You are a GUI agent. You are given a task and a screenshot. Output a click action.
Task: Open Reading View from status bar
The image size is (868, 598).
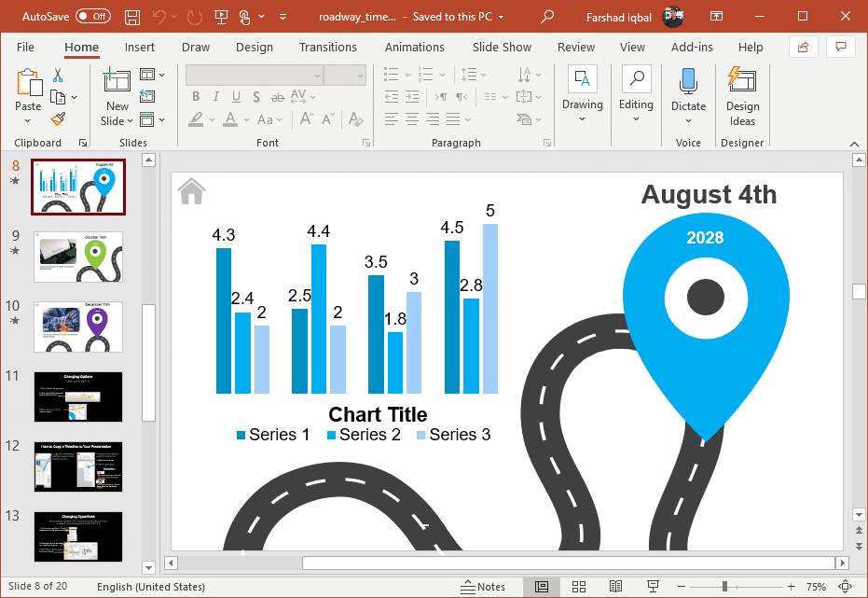tap(615, 587)
